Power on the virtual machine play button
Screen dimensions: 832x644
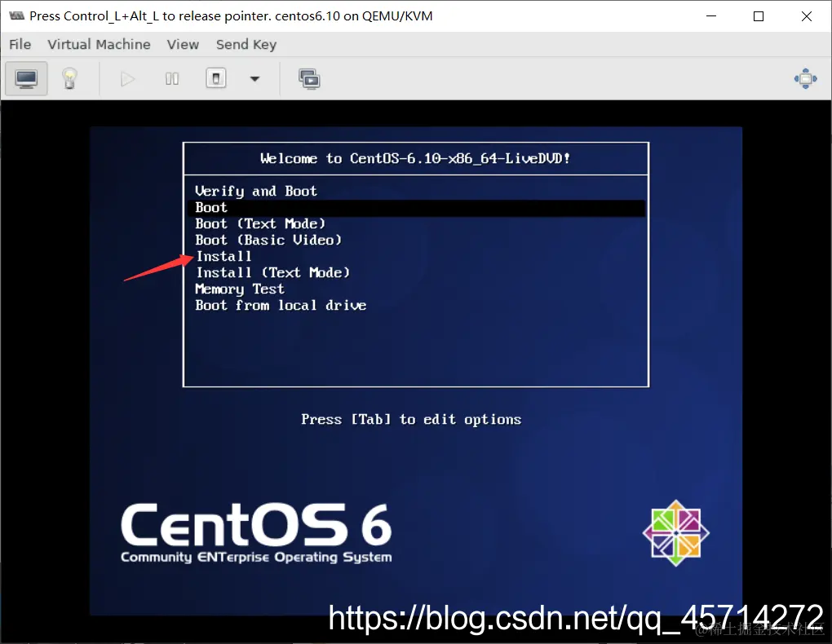pos(127,79)
